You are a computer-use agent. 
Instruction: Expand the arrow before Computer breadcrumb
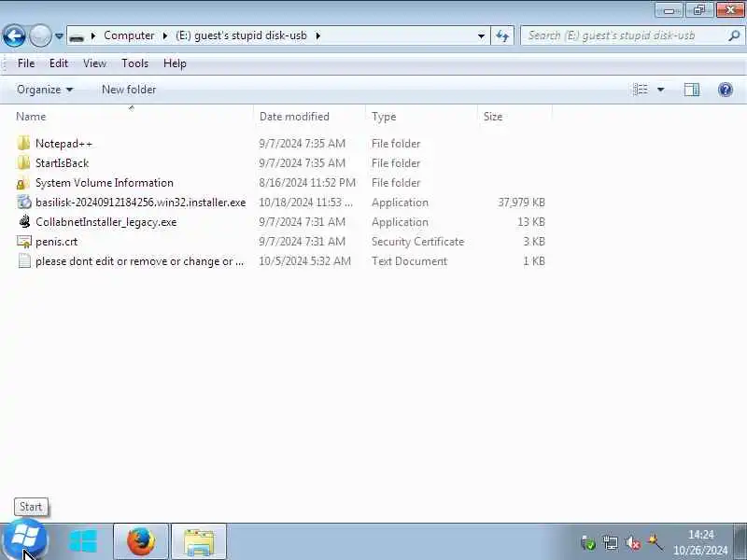[x=93, y=35]
